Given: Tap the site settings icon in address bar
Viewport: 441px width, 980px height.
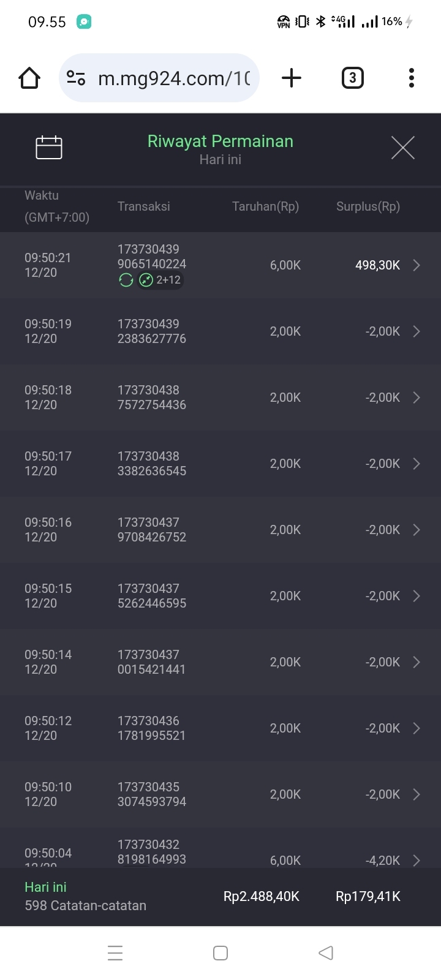Looking at the screenshot, I should click(x=76, y=78).
